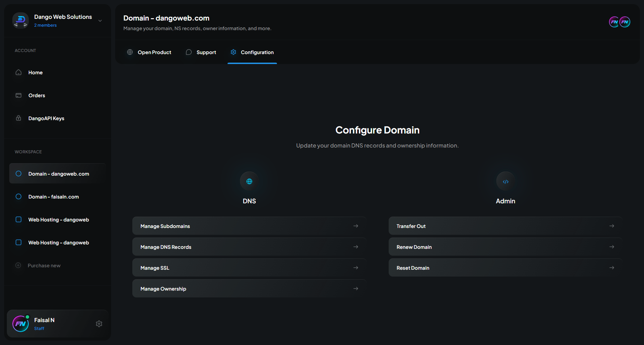Open the 2 members link
Viewport: 644px width, 345px height.
click(x=45, y=25)
